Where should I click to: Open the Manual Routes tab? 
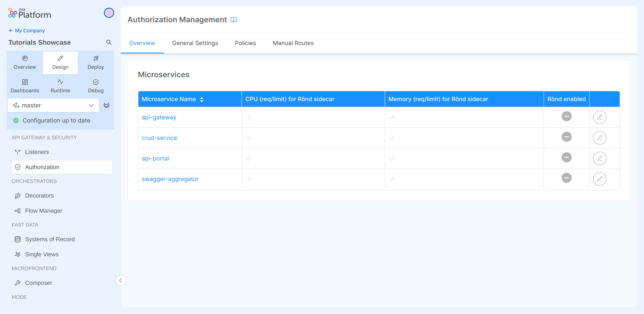293,43
